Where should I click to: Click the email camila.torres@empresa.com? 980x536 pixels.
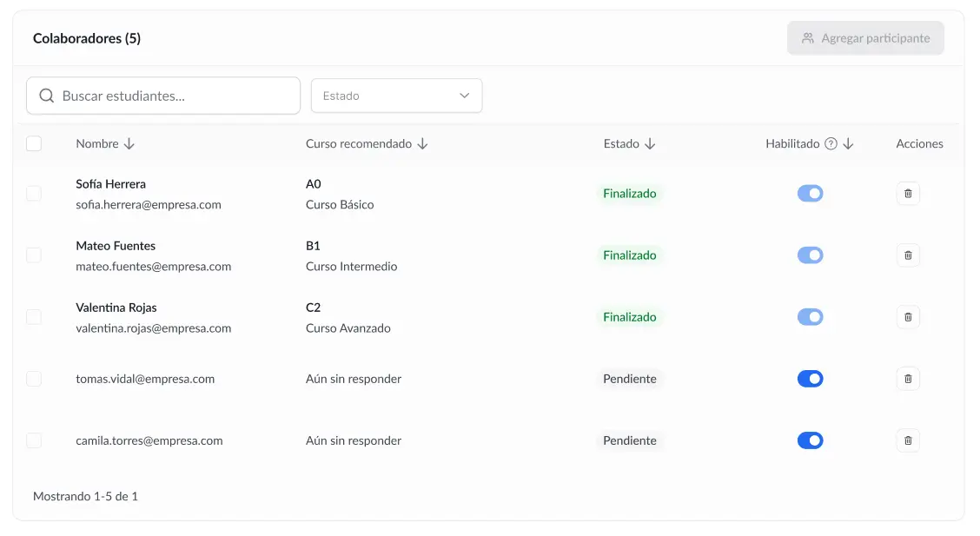point(149,441)
